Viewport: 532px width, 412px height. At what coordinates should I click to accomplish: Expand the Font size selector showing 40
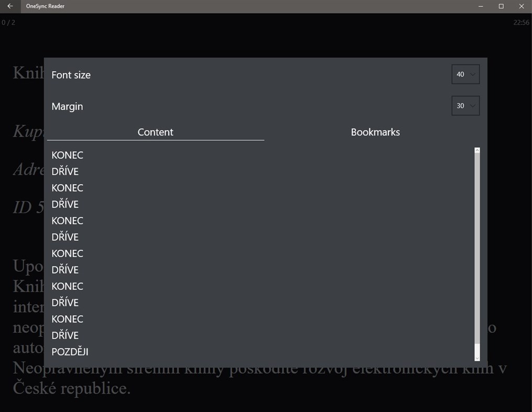point(465,74)
